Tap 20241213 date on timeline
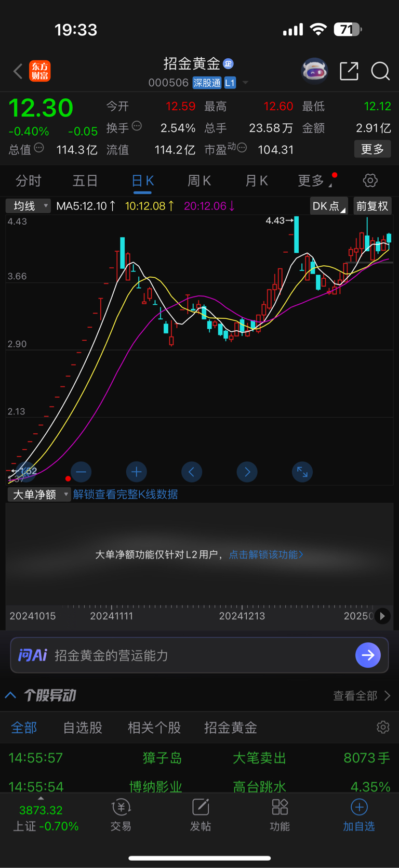This screenshot has width=399, height=868. tap(242, 616)
